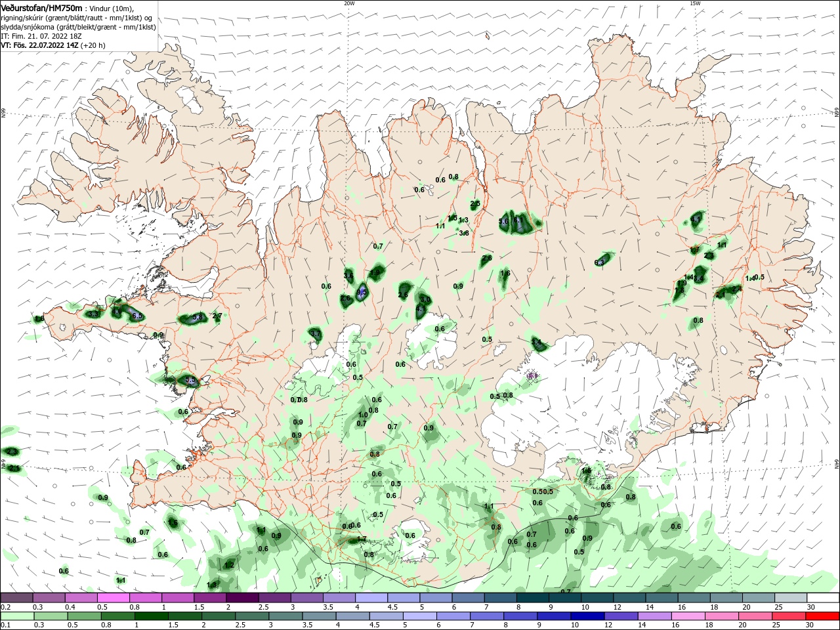The height and width of the screenshot is (630, 840).
Task: Click the 2 green swatch in the green legend
Action: point(219,616)
